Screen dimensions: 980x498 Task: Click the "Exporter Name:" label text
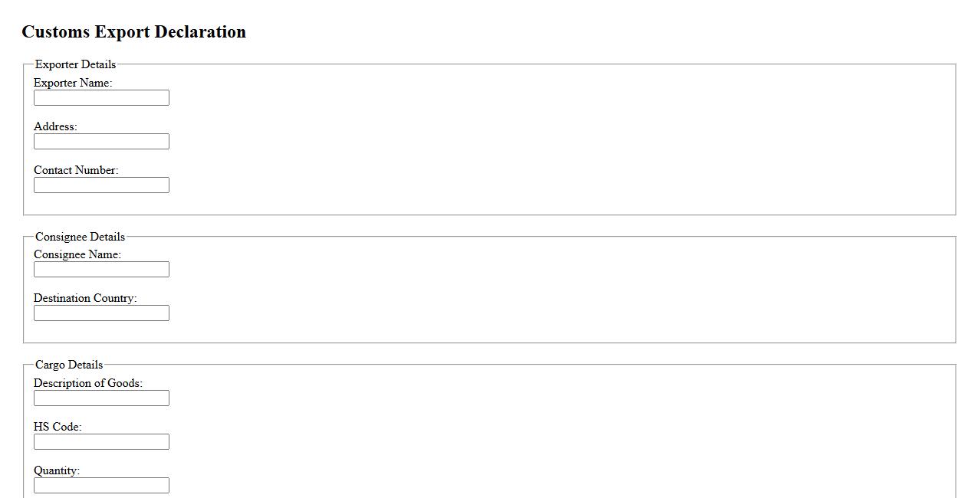tap(73, 83)
